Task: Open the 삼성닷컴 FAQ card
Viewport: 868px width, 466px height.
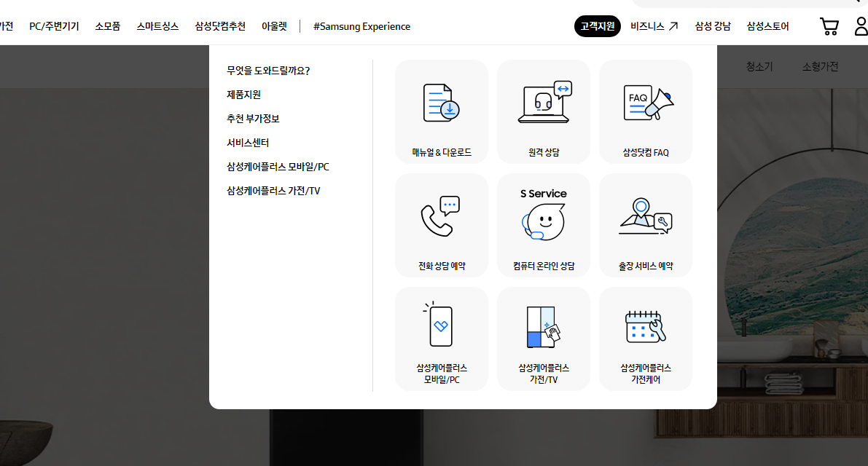Action: pos(645,111)
